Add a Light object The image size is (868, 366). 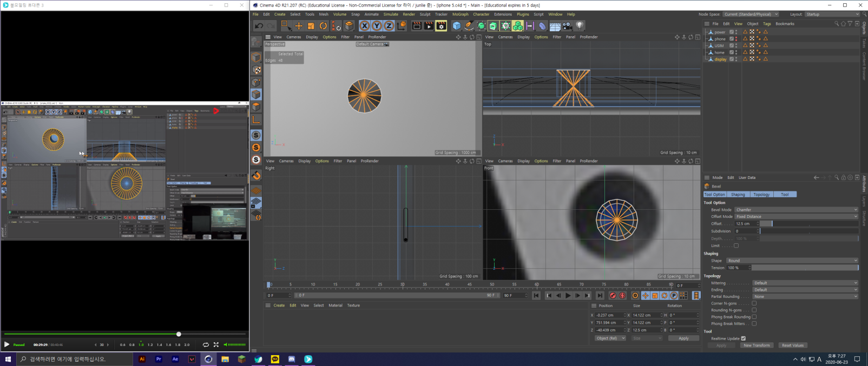580,25
